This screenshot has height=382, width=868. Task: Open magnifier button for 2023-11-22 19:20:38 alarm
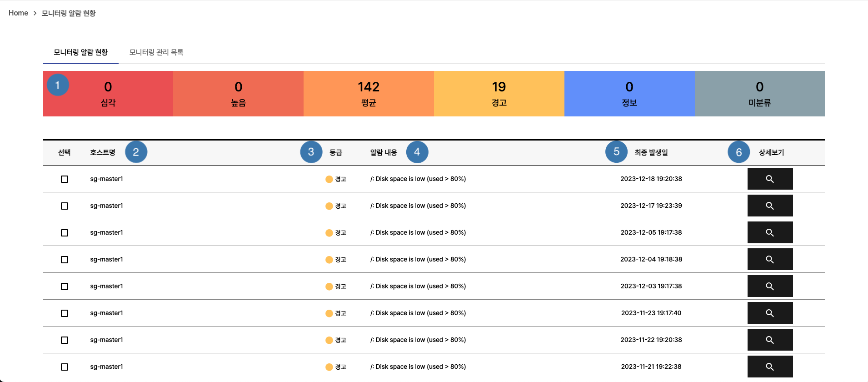click(770, 340)
